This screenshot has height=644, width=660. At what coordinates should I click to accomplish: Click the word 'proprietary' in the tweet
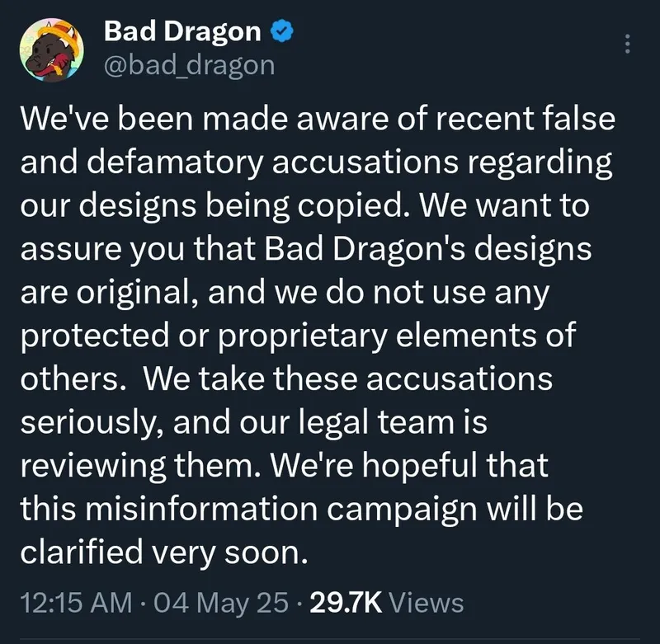coord(303,336)
